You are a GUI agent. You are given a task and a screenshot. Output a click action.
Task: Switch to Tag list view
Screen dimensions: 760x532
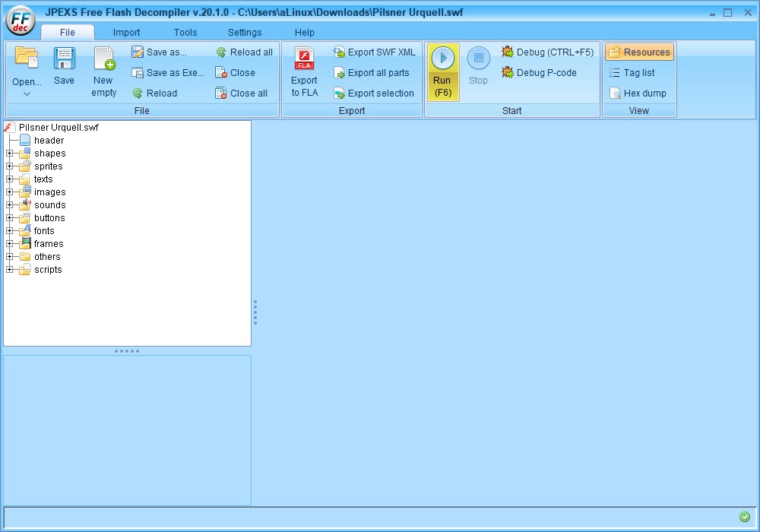point(632,73)
